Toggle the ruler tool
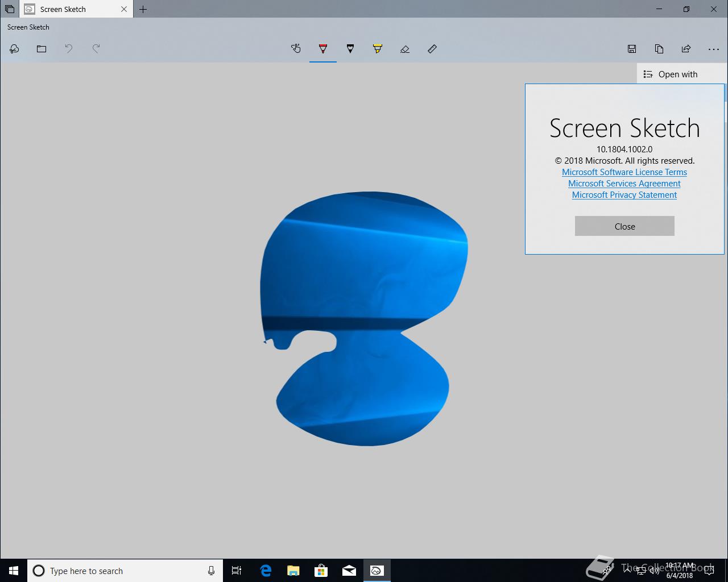 pyautogui.click(x=432, y=49)
